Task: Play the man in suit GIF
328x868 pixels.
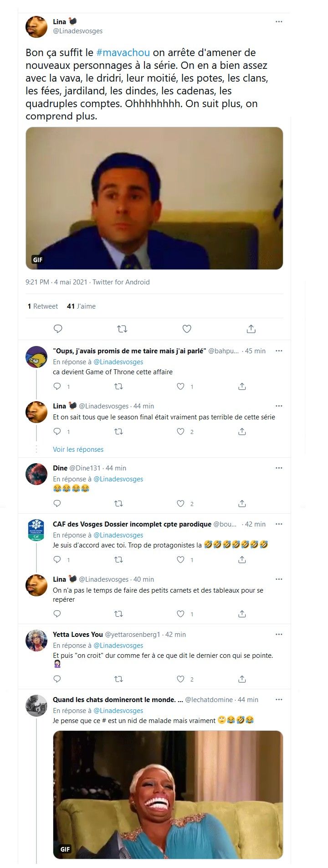Action: point(154,198)
